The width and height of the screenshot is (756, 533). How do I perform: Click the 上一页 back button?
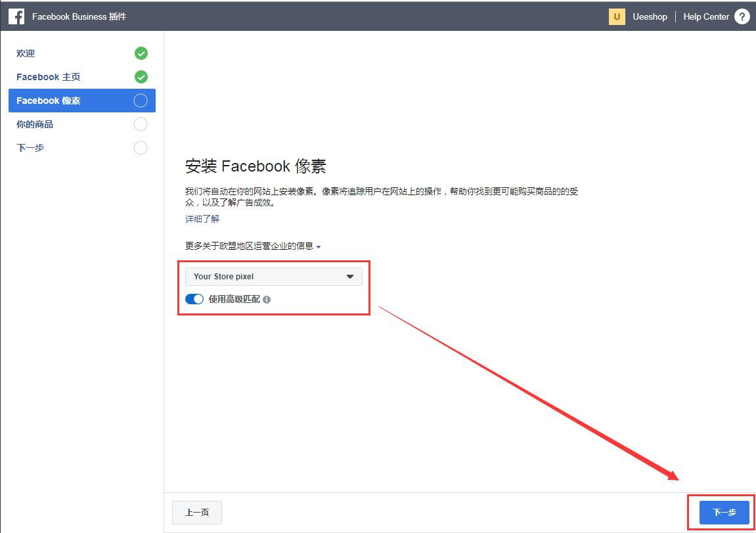point(196,512)
